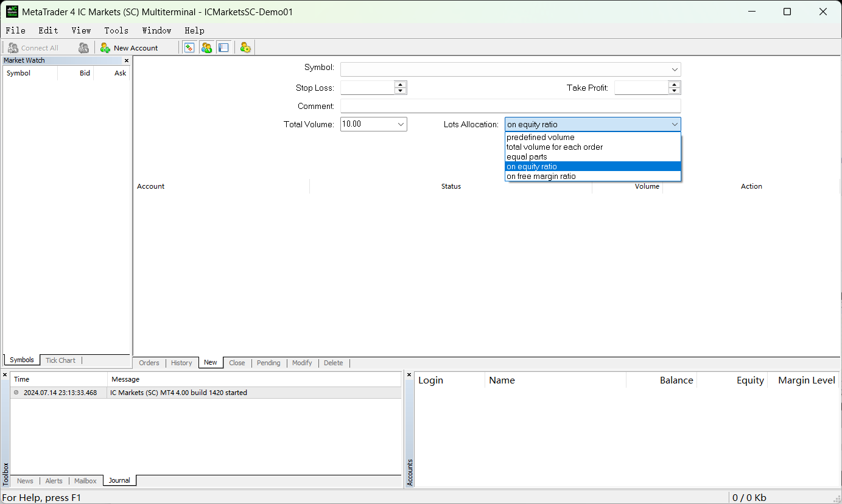The height and width of the screenshot is (504, 842).
Task: Switch to the Delete tab
Action: 333,363
